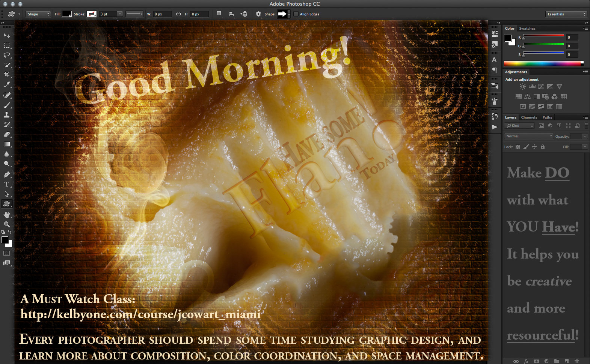The width and height of the screenshot is (590, 364).
Task: Select the Eraser tool
Action: 7,134
